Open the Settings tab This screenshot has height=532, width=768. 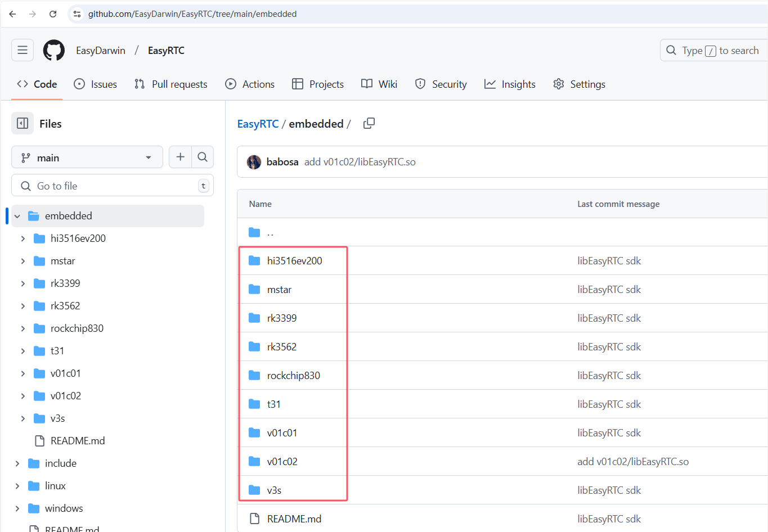pos(579,84)
